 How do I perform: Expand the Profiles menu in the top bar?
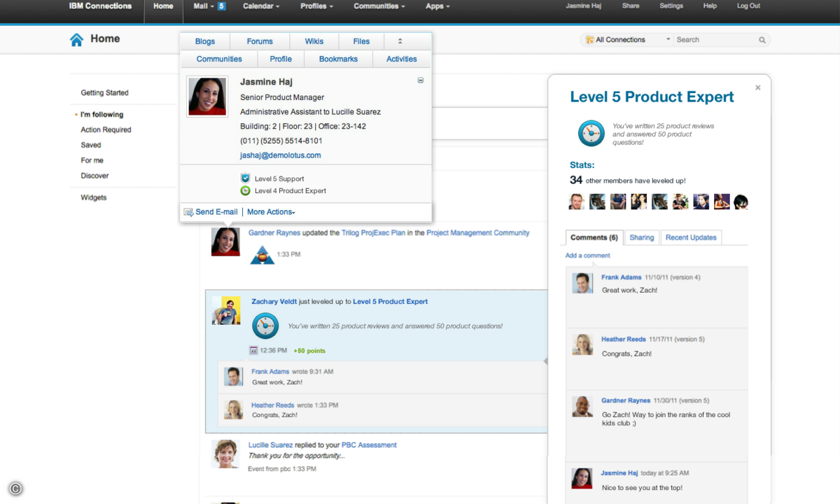(316, 6)
